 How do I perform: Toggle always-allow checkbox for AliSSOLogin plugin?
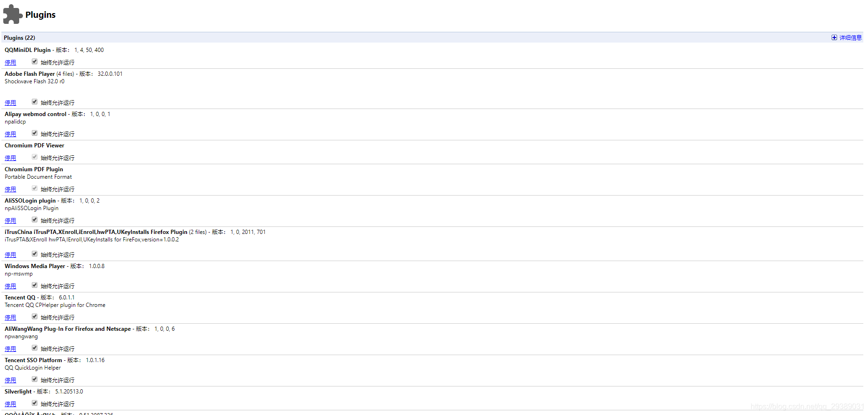tap(35, 220)
